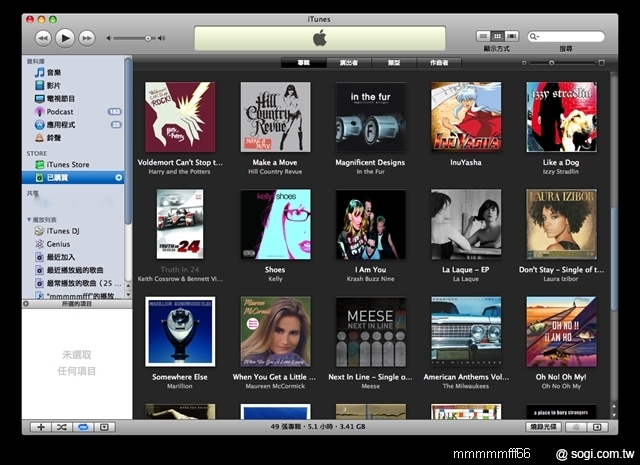The height and width of the screenshot is (465, 640).
Task: Click the Rewind/Previous track button
Action: point(43,38)
